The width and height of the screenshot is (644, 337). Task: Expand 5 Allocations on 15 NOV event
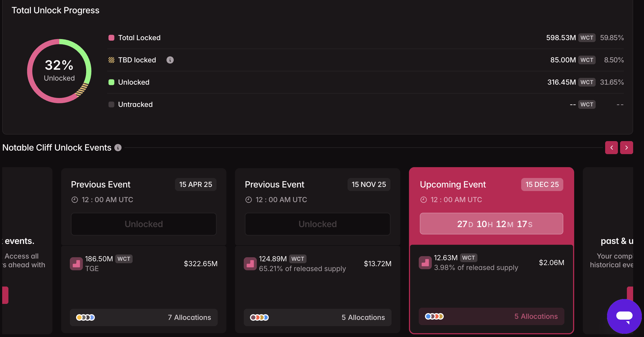point(317,317)
